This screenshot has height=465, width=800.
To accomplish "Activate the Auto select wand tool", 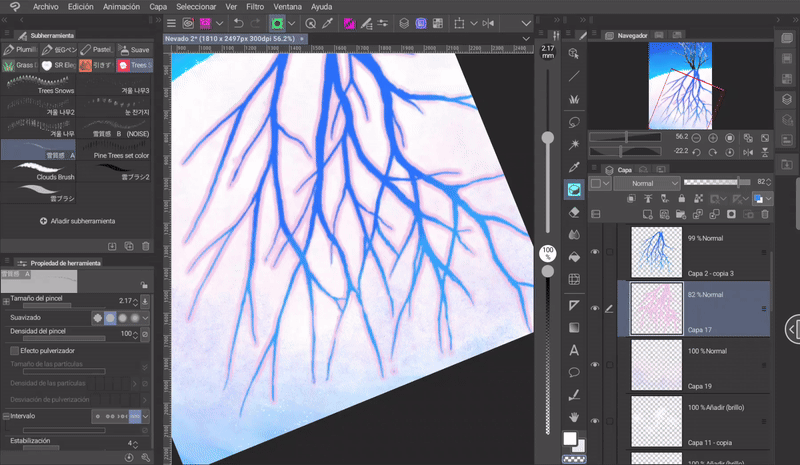I will tap(574, 145).
